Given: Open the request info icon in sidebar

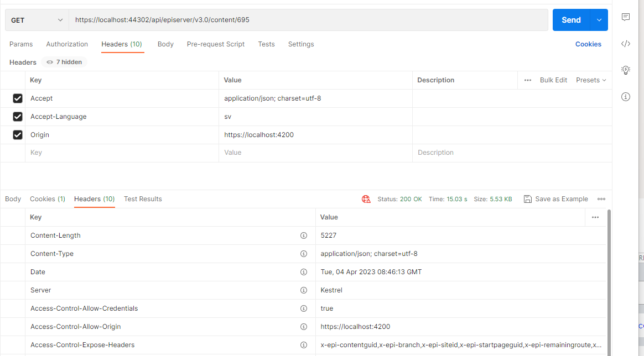Looking at the screenshot, I should [x=626, y=97].
